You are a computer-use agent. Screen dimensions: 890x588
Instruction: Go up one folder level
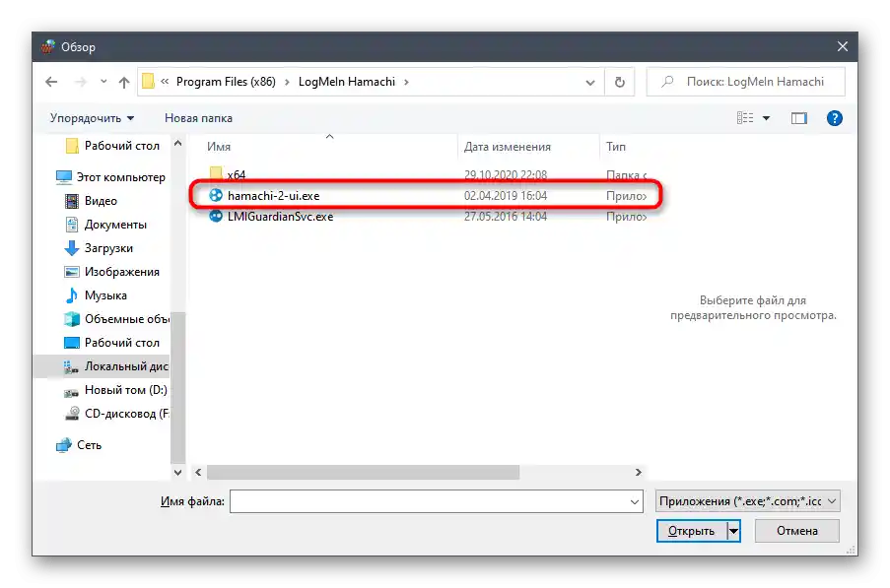pos(124,82)
